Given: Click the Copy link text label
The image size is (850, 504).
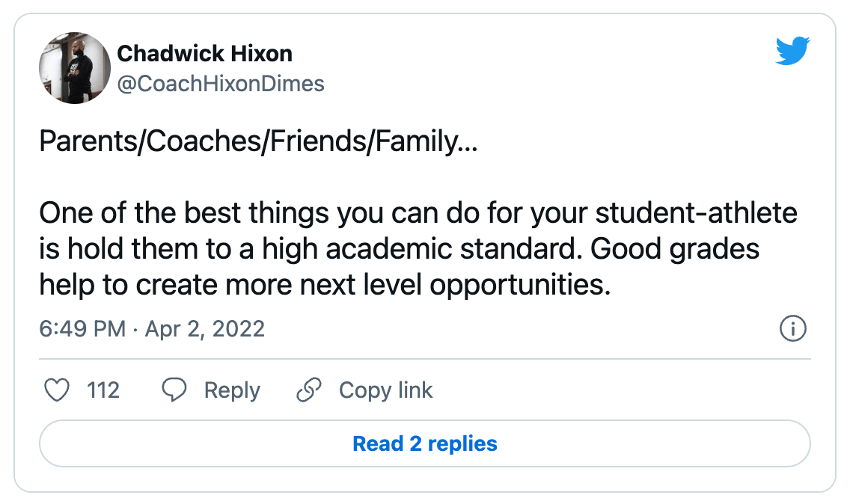Looking at the screenshot, I should [386, 390].
